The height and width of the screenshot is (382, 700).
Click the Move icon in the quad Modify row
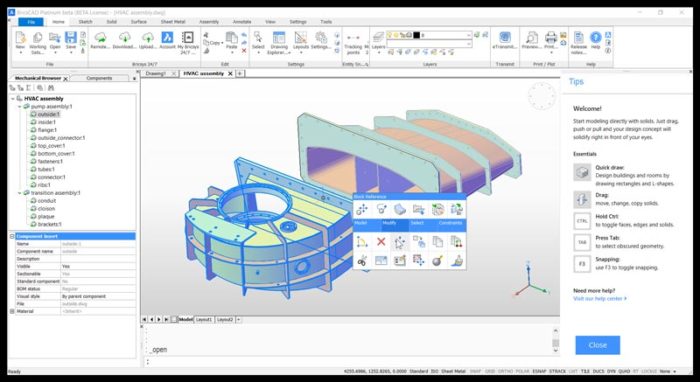pos(400,242)
